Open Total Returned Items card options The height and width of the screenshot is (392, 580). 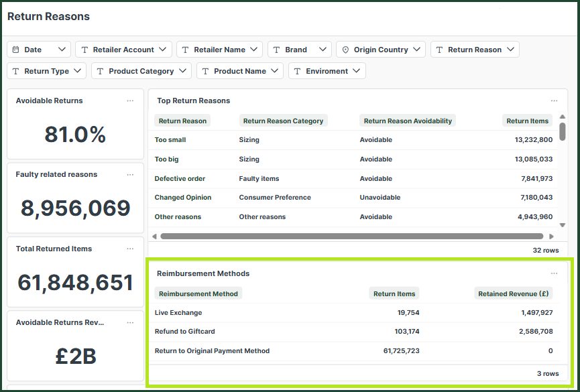point(130,249)
